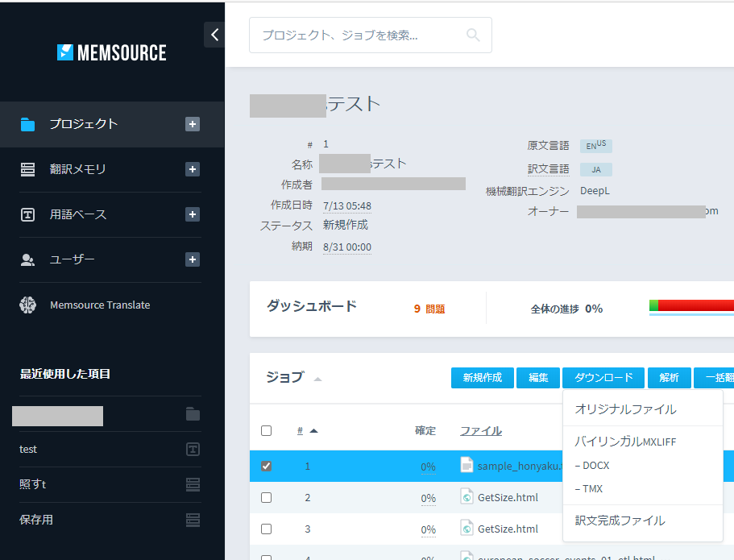Click the 0% confirmed value in job 2
Screen dimensions: 734x560
[429, 498]
